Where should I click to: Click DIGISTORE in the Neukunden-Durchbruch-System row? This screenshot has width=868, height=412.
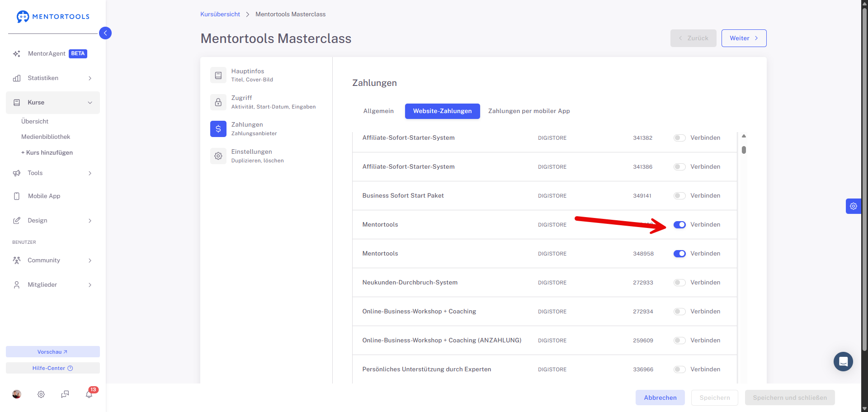[552, 283]
